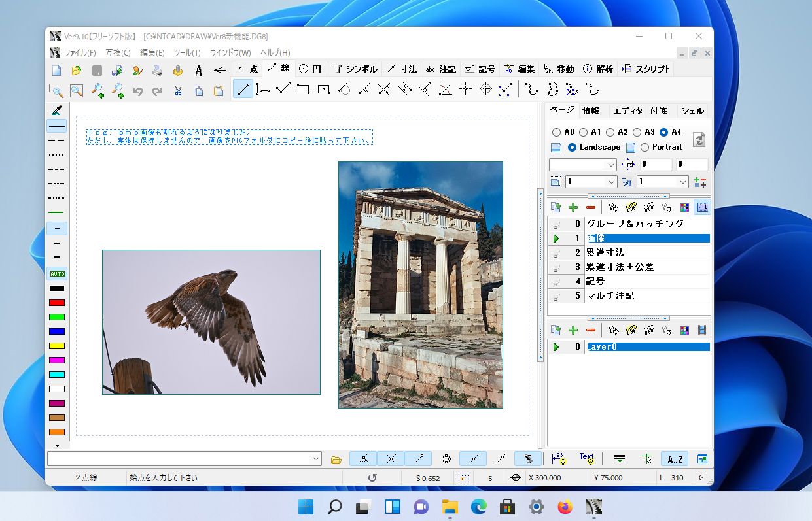Click the large letter A text icon
Viewport: 812px width, 521px height.
(x=198, y=69)
